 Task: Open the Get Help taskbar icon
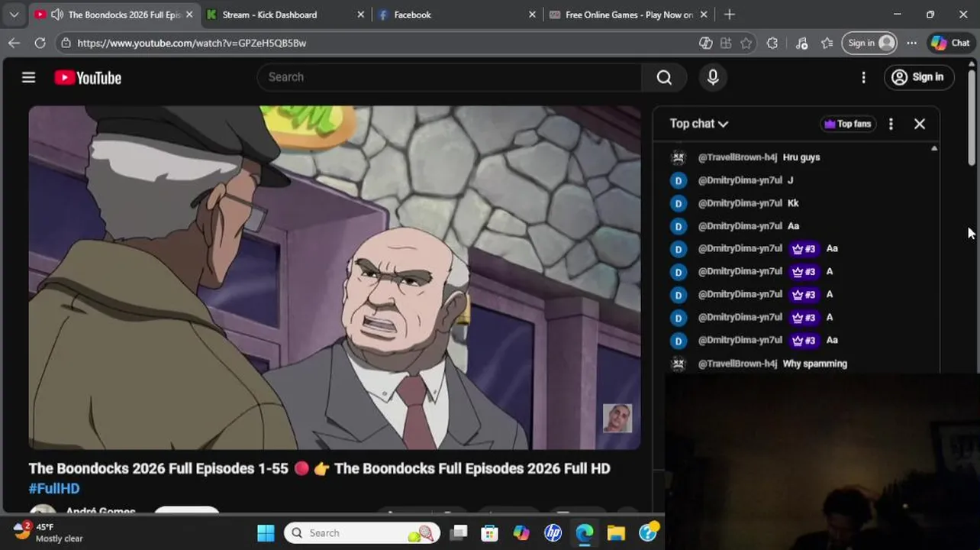[x=648, y=533]
